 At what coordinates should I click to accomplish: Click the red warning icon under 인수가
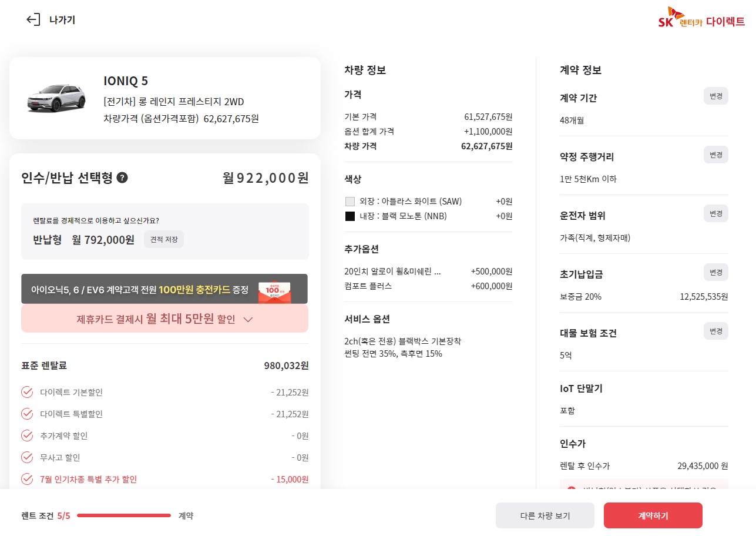click(x=571, y=489)
